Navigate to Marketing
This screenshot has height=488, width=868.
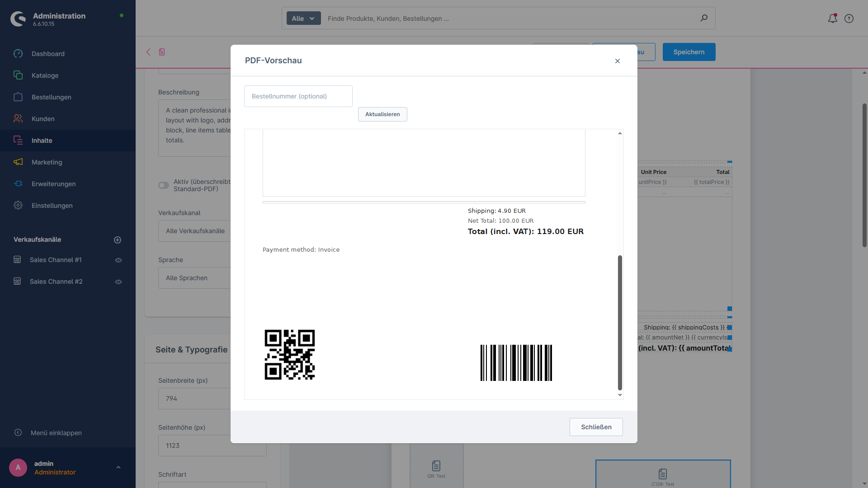click(x=47, y=162)
